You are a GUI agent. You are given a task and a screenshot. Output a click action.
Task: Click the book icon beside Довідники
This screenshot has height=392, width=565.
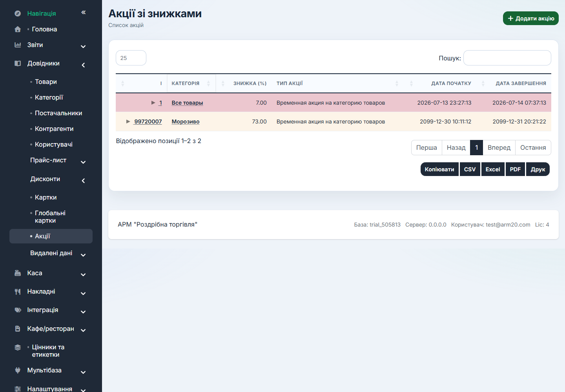(x=18, y=63)
